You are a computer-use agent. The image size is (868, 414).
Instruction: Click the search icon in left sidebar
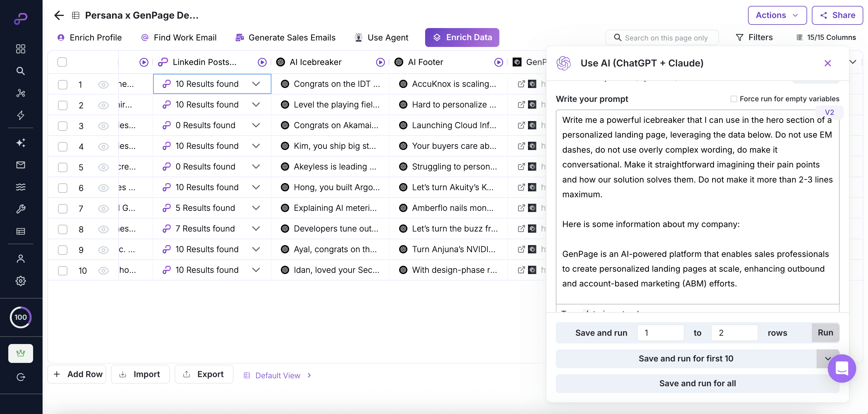pos(21,71)
